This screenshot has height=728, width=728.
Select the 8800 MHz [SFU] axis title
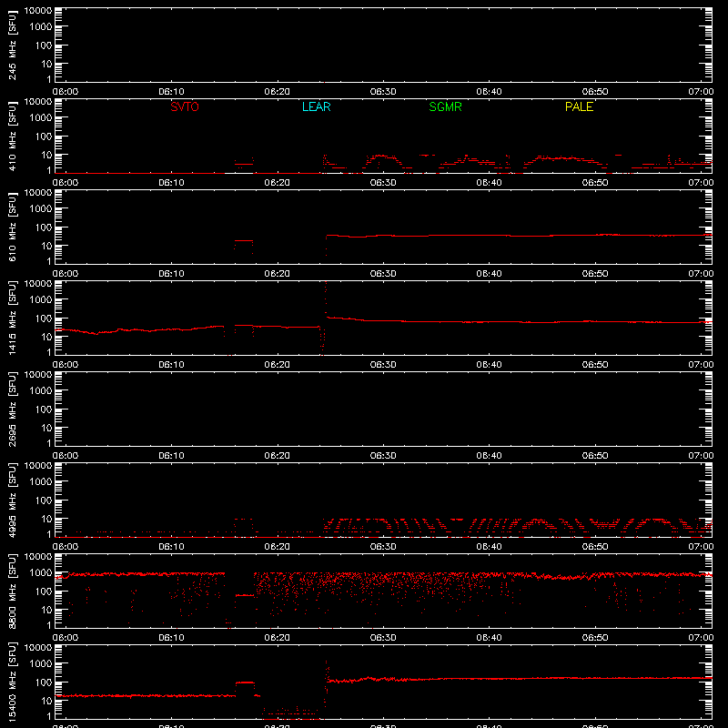12,591
